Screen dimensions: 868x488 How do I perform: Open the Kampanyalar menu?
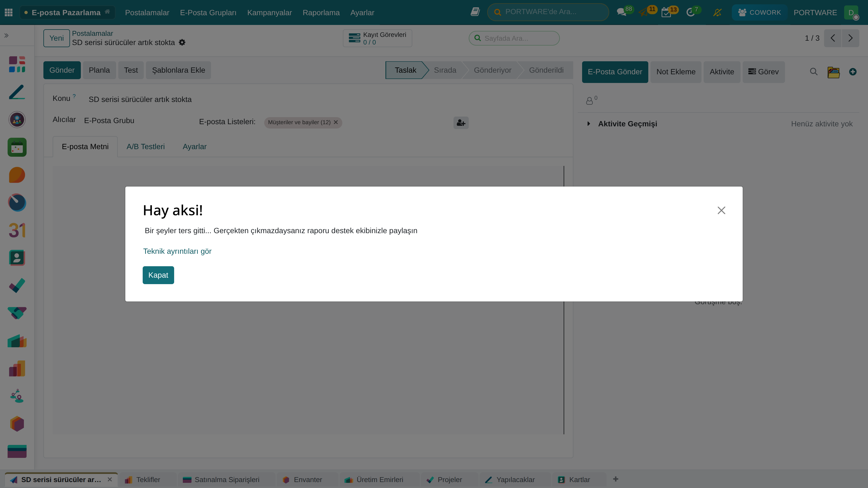270,12
